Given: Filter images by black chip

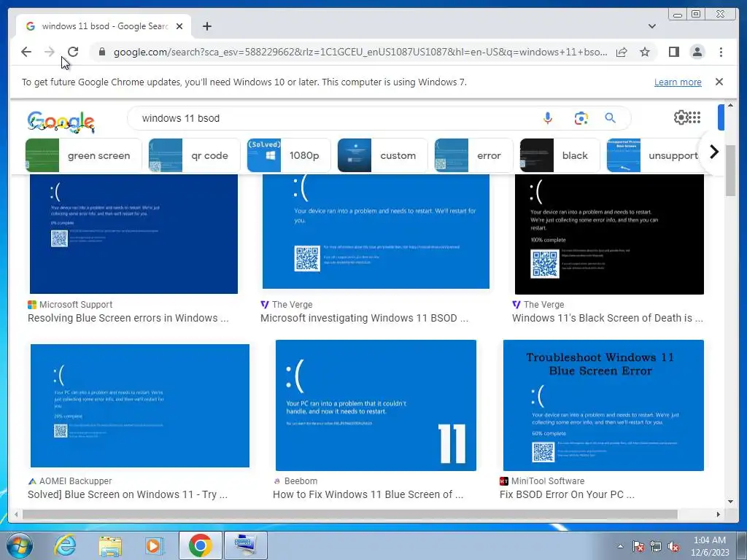Looking at the screenshot, I should [x=560, y=155].
